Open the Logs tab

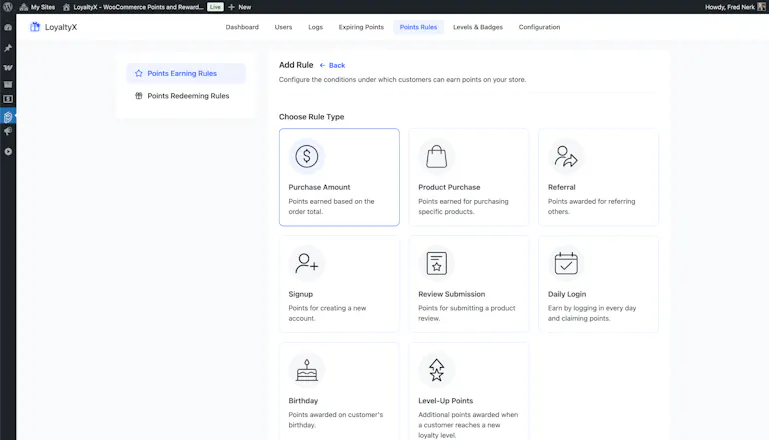[315, 27]
